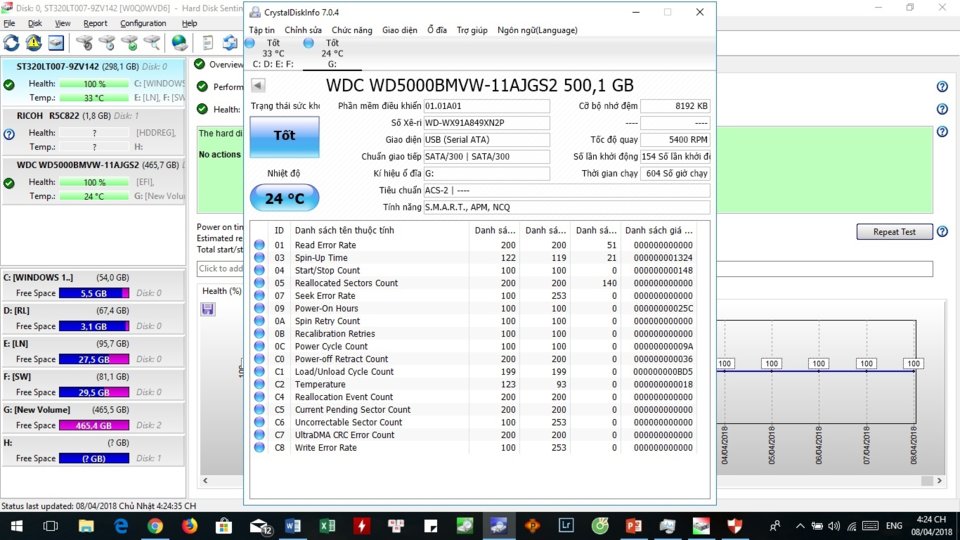Open Lightroom from the taskbar
This screenshot has height=540, width=960.
(566, 526)
